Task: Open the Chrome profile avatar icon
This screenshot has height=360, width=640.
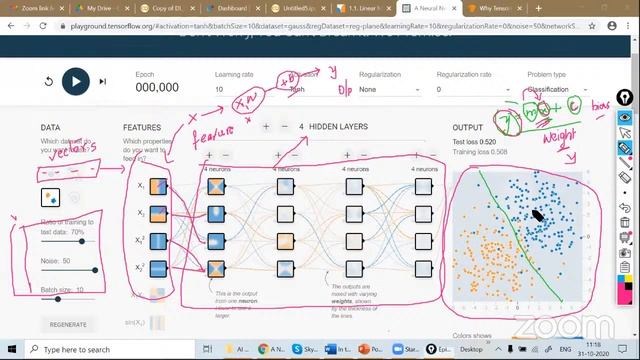Action: tap(612, 26)
